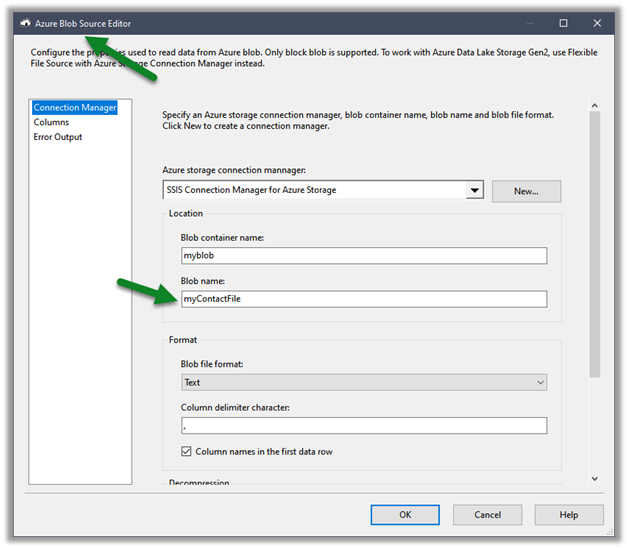Image resolution: width=628 pixels, height=549 pixels.
Task: Click the New... connection manager button
Action: [x=526, y=191]
